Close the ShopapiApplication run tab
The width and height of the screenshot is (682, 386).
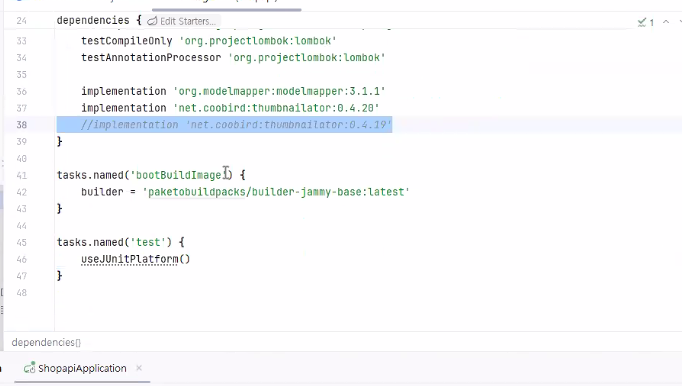139,368
